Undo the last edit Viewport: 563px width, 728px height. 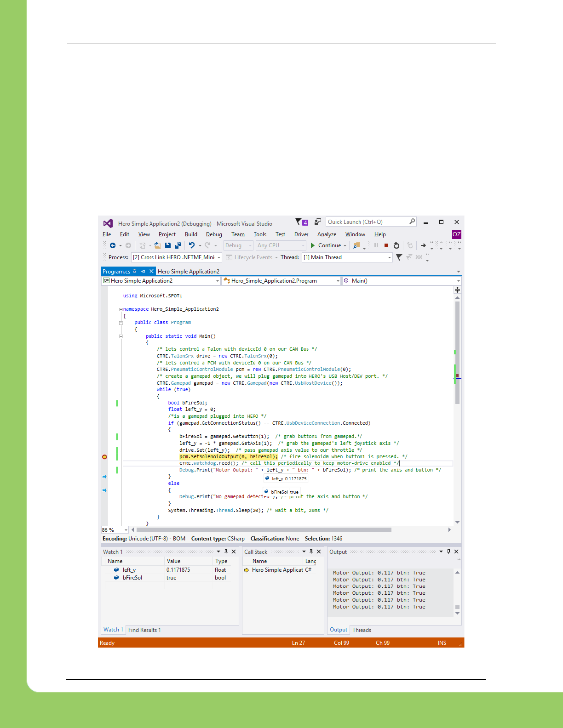coord(192,245)
